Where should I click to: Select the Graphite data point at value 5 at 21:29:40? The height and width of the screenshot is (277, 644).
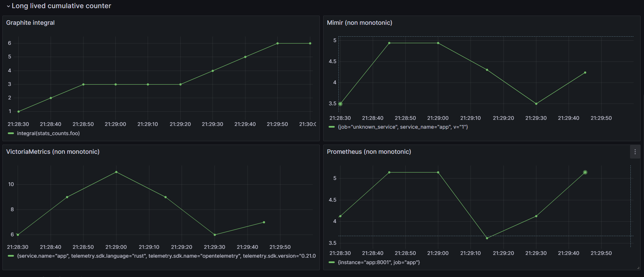pyautogui.click(x=245, y=57)
